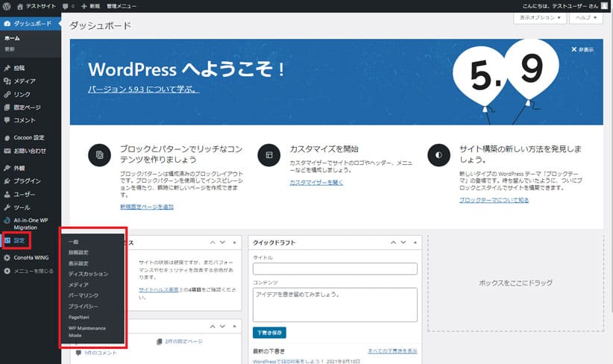Screen dimensions: 613x364
Task: Move Site Health widget down arrow
Action: 222,242
